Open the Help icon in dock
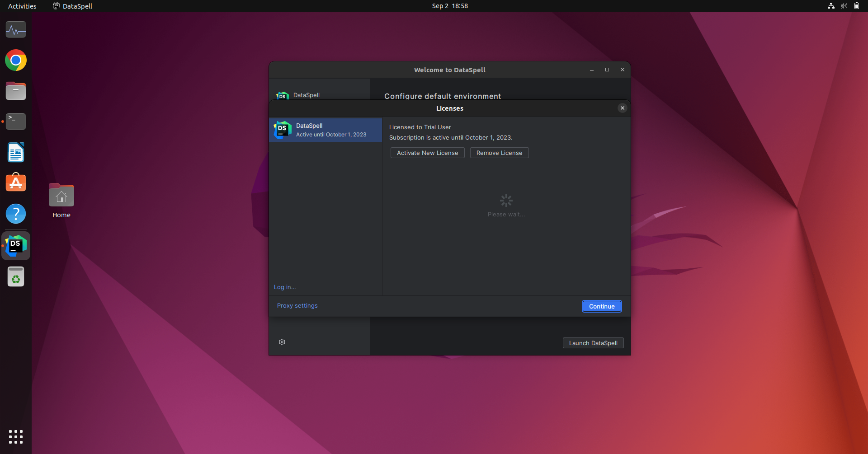The height and width of the screenshot is (454, 868). [16, 214]
